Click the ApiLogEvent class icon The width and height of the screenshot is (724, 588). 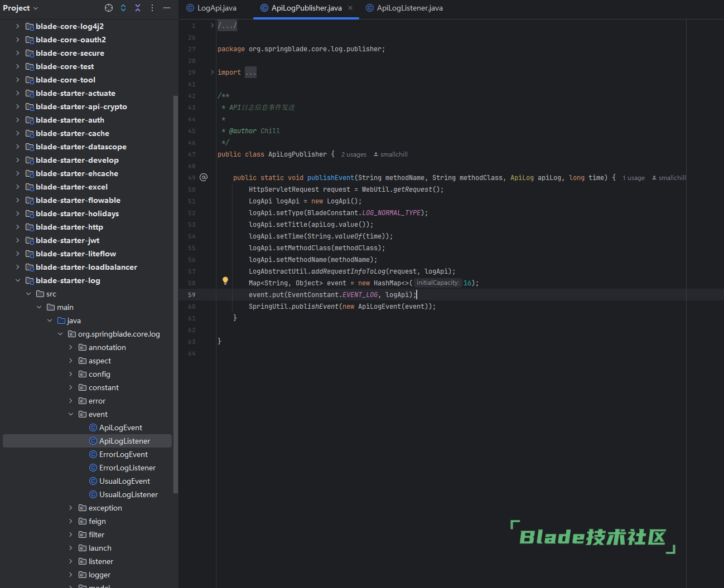tap(93, 427)
